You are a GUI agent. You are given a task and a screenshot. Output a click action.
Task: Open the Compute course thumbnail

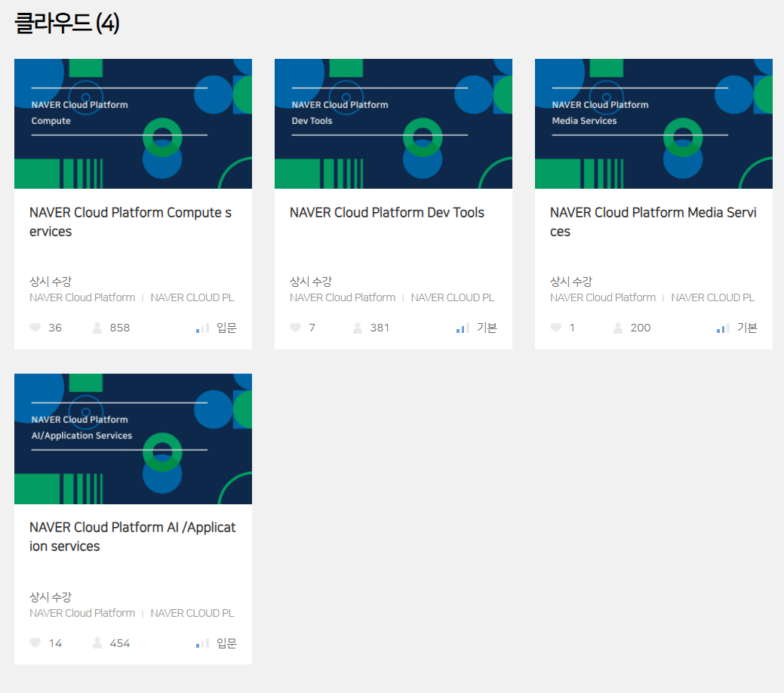coord(133,124)
